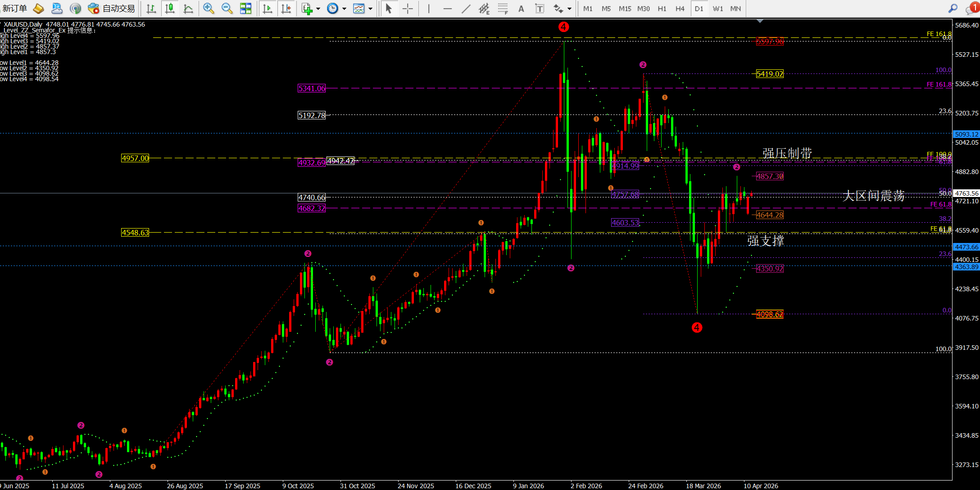Switch chart to bar chart mode
The width and height of the screenshot is (980, 490).
(151, 9)
